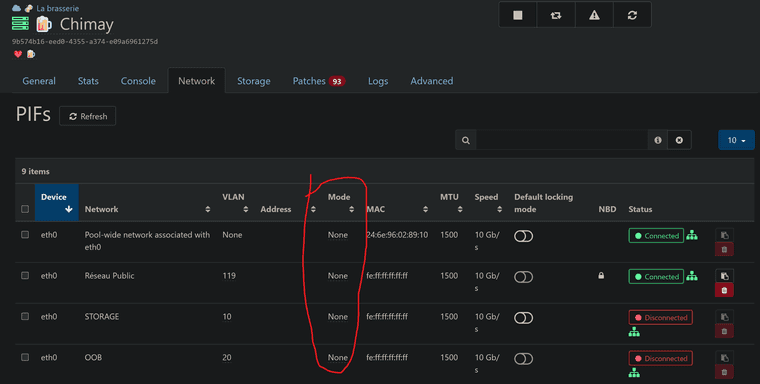This screenshot has width=760, height=384.
Task: Click the small beer tag icon
Action: coord(31,54)
